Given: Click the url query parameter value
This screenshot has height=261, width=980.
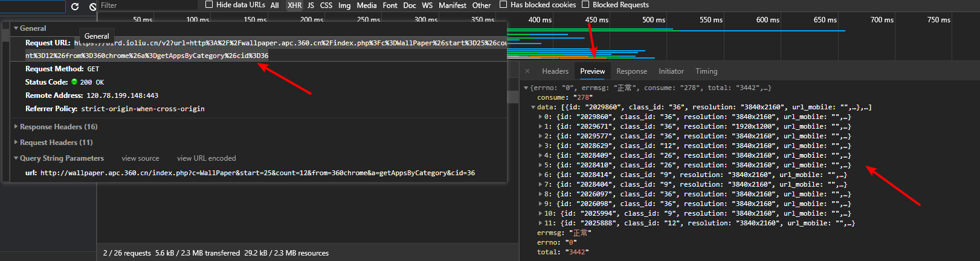Looking at the screenshot, I should coord(257,173).
